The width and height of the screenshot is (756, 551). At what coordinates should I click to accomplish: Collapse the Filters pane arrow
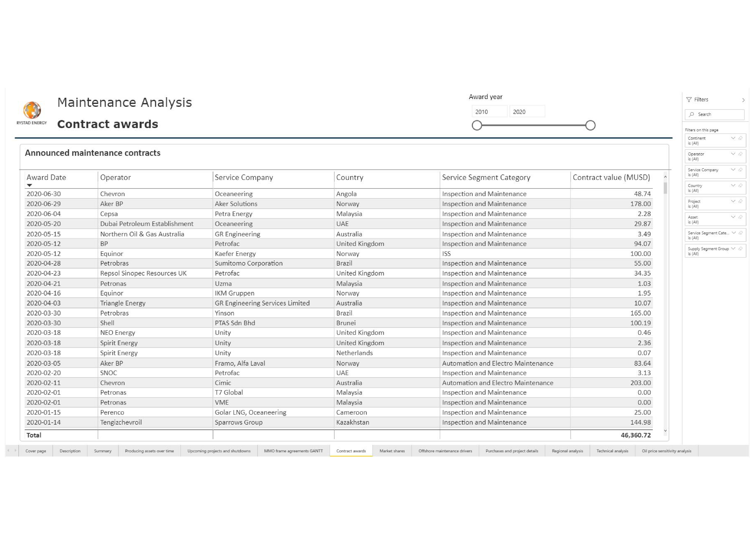pos(743,100)
